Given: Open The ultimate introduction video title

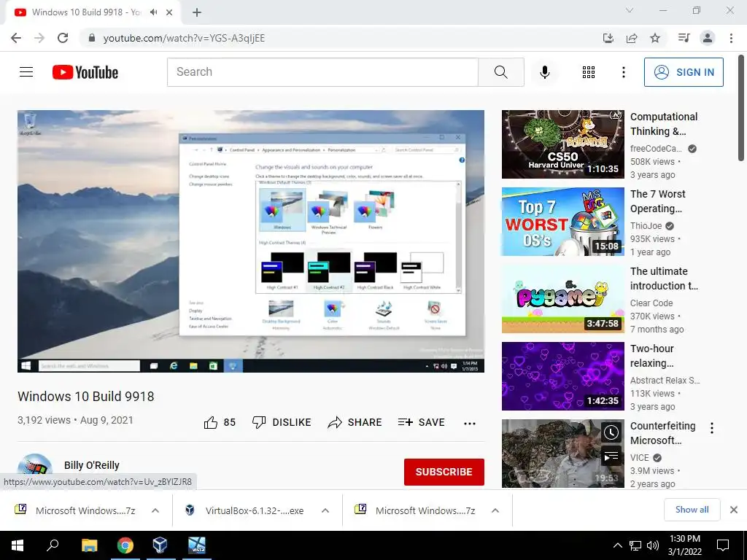Looking at the screenshot, I should click(x=664, y=279).
